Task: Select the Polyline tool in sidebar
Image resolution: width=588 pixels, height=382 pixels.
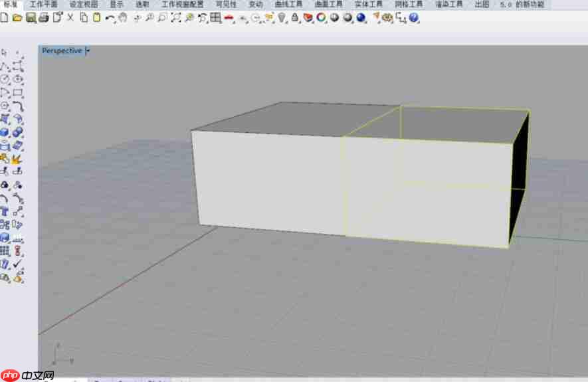Action: (5, 66)
